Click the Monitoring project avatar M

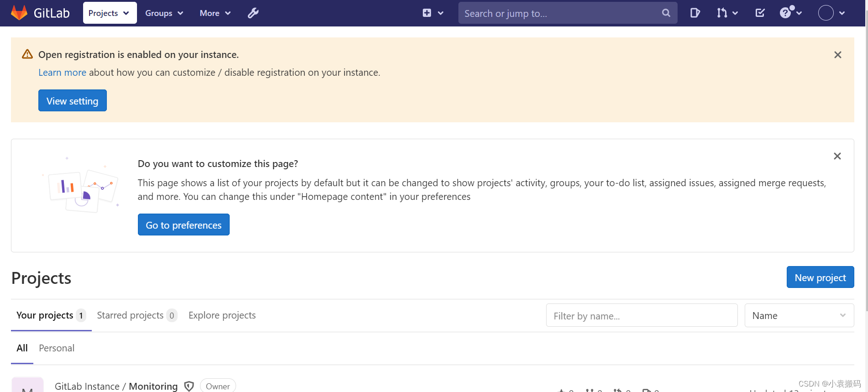(27, 385)
